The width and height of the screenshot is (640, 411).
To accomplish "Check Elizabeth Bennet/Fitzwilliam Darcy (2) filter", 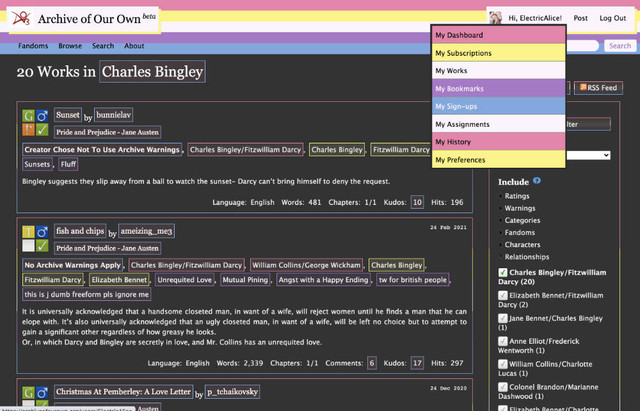I will [x=503, y=295].
